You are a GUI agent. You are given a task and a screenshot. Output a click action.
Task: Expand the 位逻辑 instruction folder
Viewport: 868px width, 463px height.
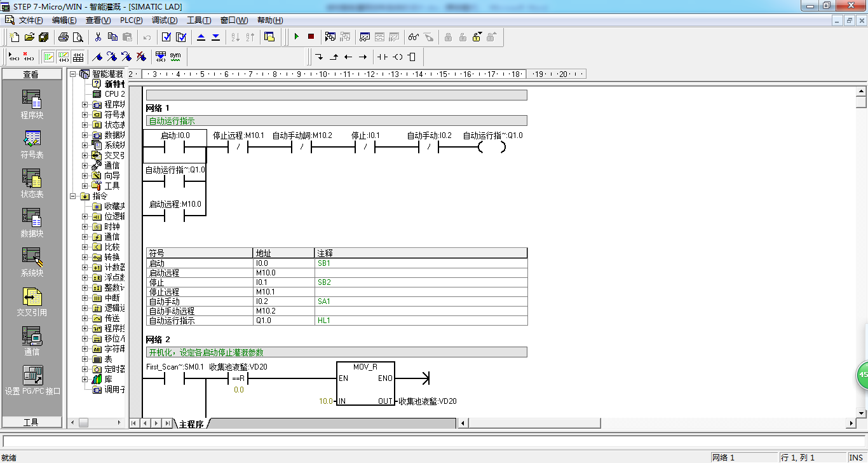pos(85,216)
